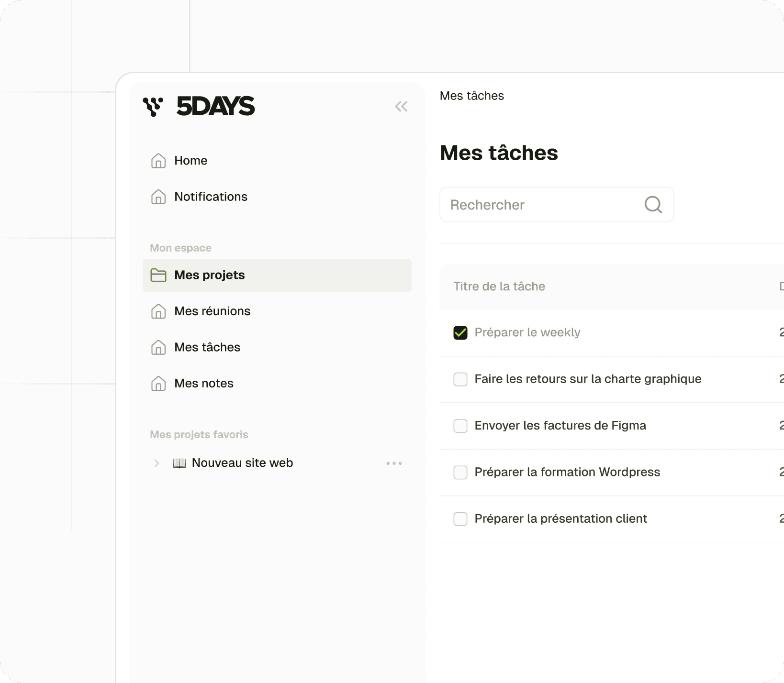
Task: Click the icon next to Mes réunions
Action: 158,311
